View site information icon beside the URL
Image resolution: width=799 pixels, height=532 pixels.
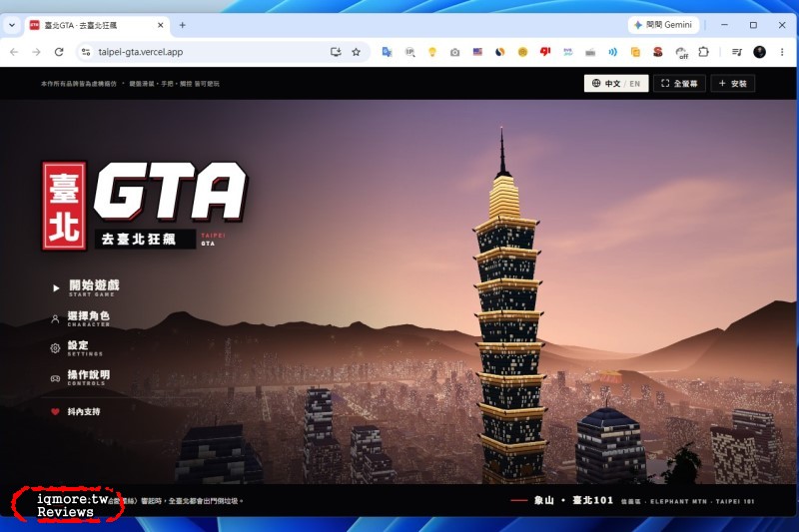86,52
